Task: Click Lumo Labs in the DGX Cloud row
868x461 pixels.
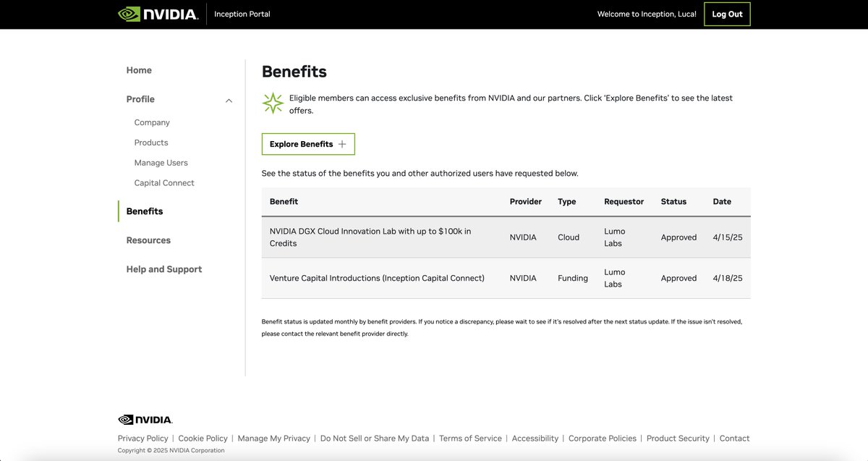Action: [615, 237]
